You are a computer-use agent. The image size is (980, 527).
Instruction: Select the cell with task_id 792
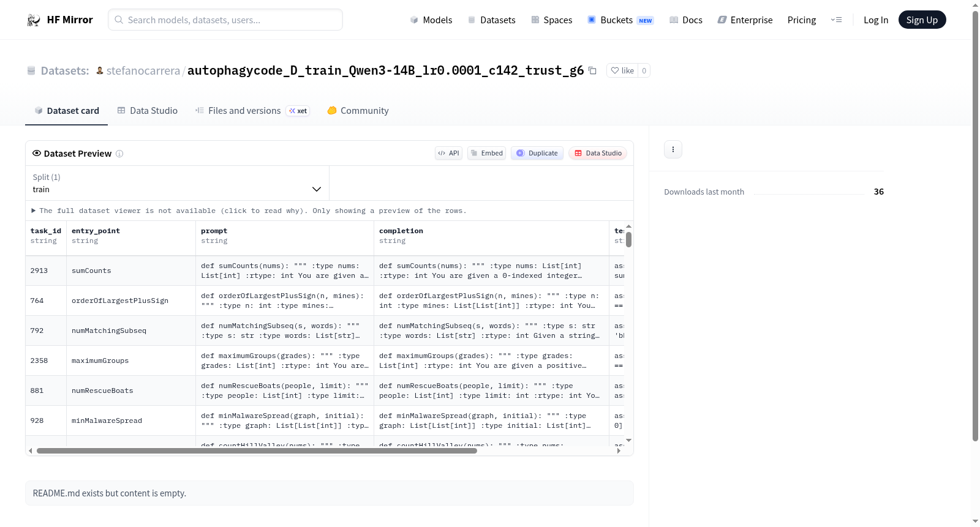pos(46,331)
